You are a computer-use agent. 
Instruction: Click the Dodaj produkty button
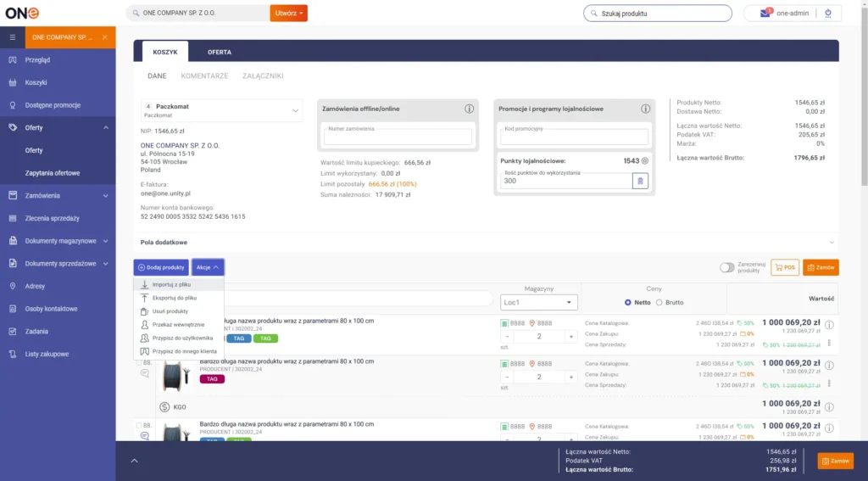161,267
